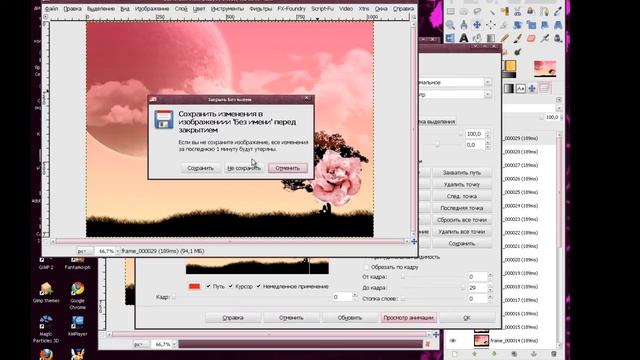This screenshot has height=360, width=640.
Task: Select the Eraser tool
Action: pos(531,38)
